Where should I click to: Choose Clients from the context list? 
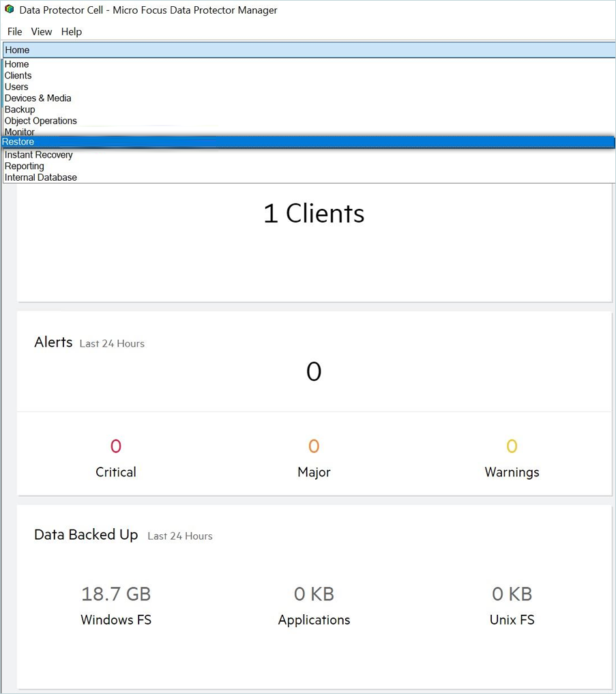pyautogui.click(x=18, y=76)
